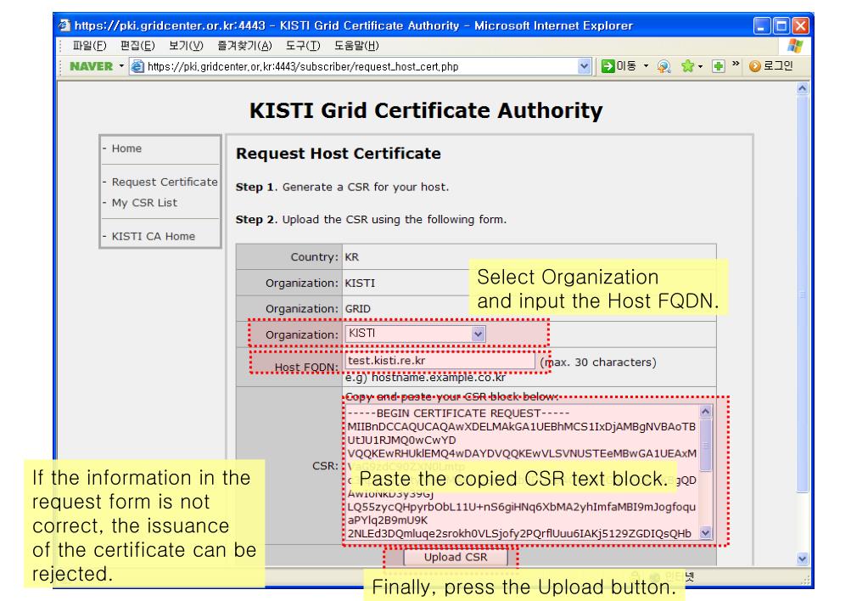Open the 보기(V) menu
Image resolution: width=868 pixels, height=601 pixels.
186,46
